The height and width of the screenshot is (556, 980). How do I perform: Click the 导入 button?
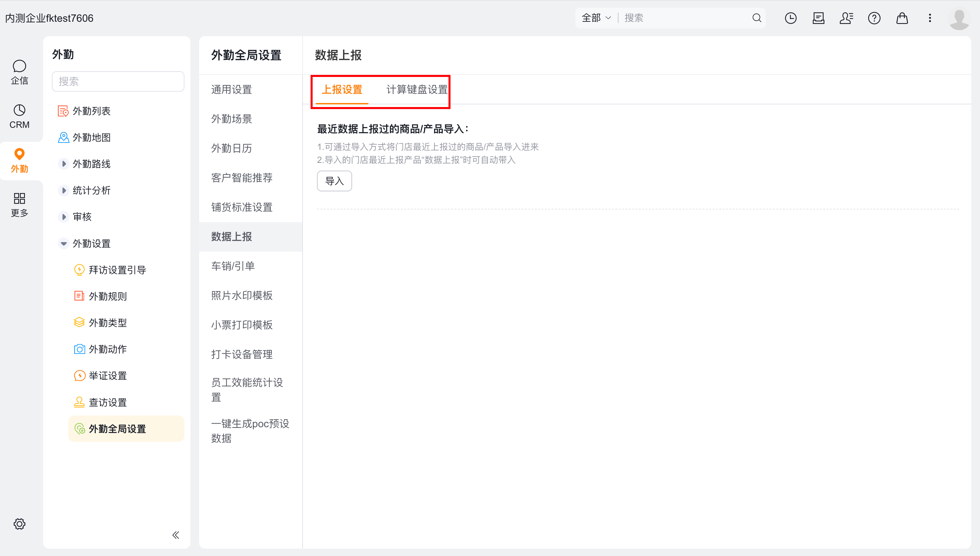pos(334,181)
